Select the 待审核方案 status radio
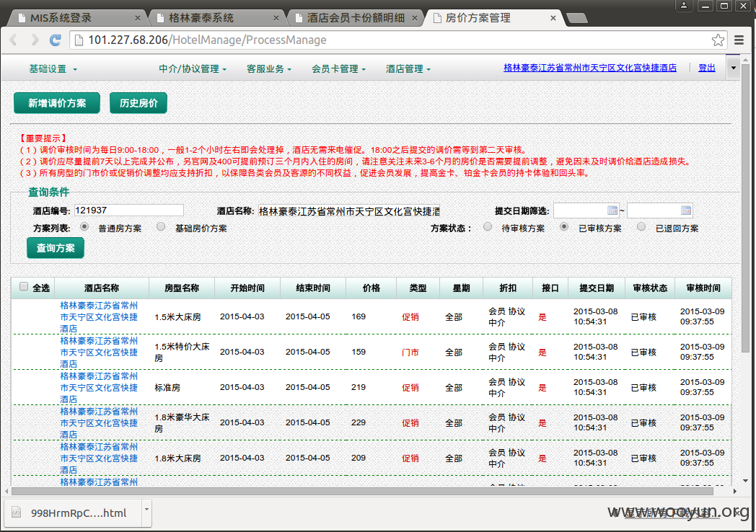Image resolution: width=756 pixels, height=532 pixels. pyautogui.click(x=488, y=226)
